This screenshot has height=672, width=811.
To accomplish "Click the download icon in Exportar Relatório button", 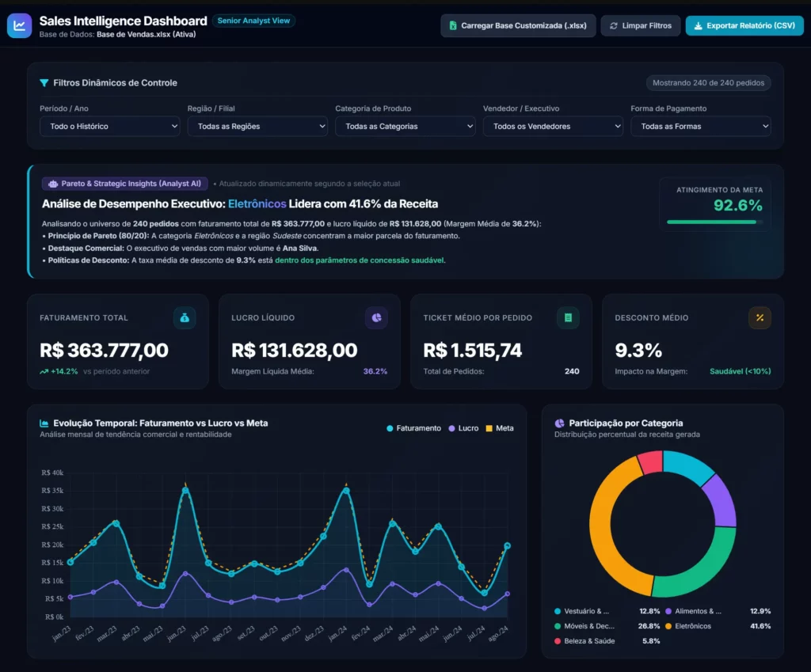I will 698,26.
